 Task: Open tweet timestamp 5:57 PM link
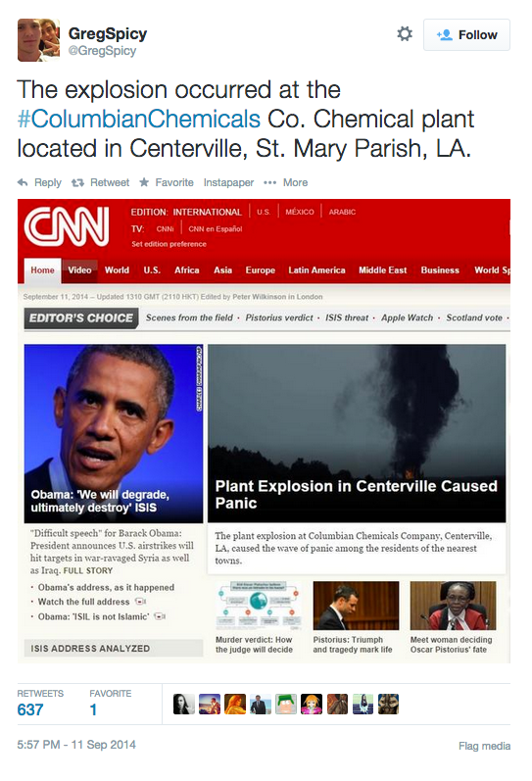tap(76, 745)
